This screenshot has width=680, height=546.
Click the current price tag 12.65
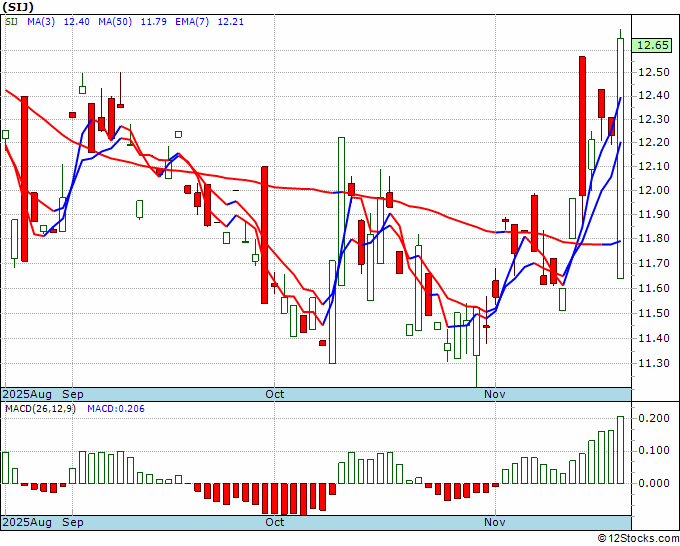coord(652,45)
